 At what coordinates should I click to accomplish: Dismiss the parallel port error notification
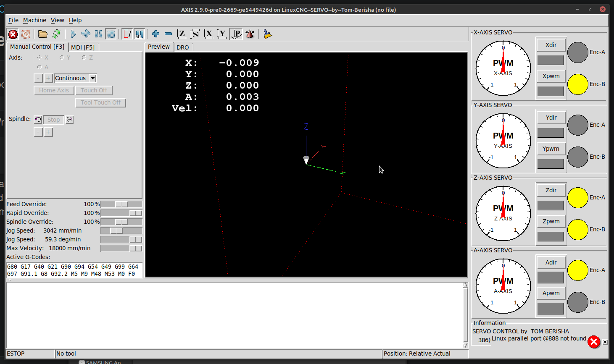(x=605, y=342)
